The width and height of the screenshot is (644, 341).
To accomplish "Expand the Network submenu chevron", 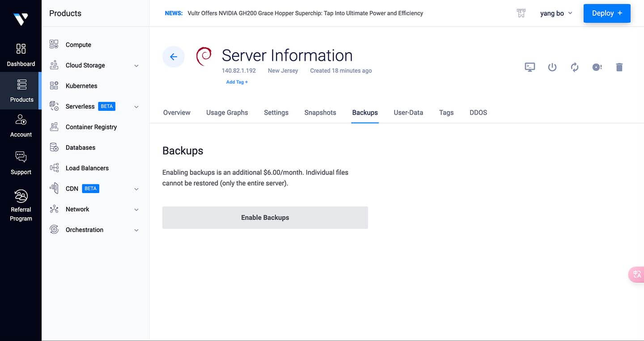I will [136, 210].
